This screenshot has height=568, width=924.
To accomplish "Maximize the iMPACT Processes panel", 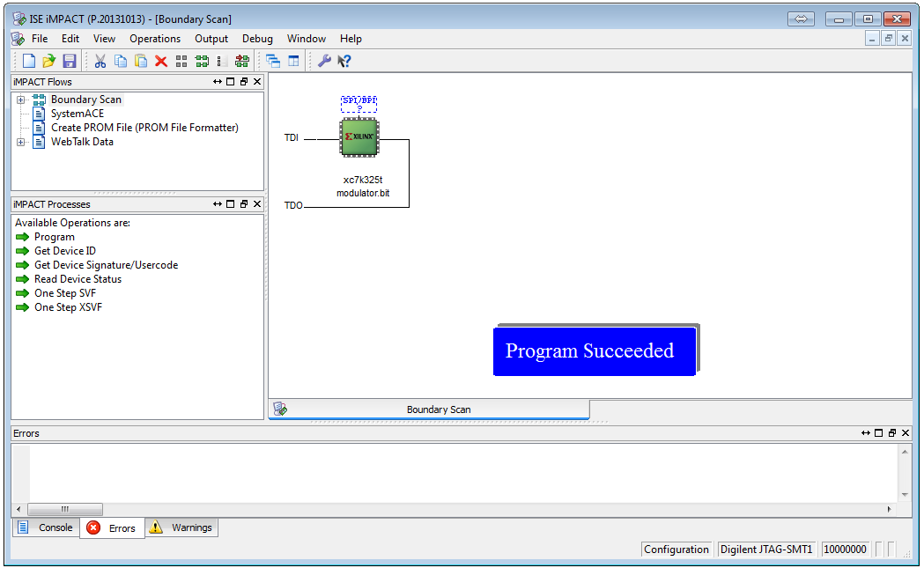I will point(231,204).
